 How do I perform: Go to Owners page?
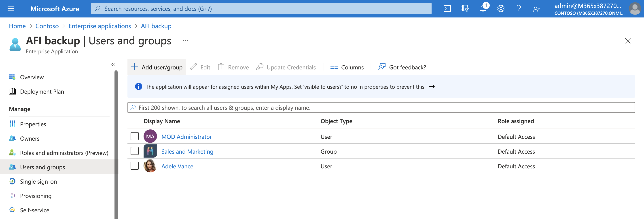(30, 138)
